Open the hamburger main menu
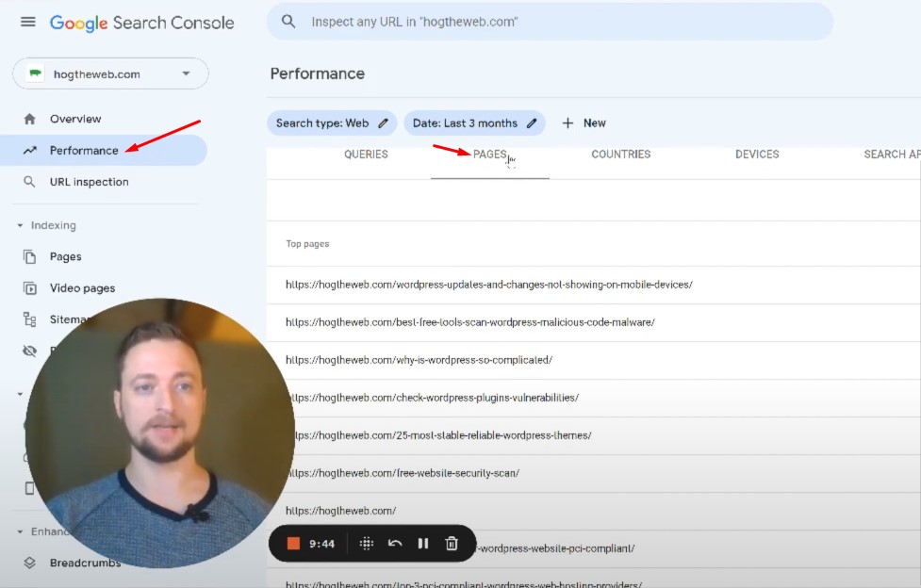This screenshot has width=921, height=588. click(28, 23)
